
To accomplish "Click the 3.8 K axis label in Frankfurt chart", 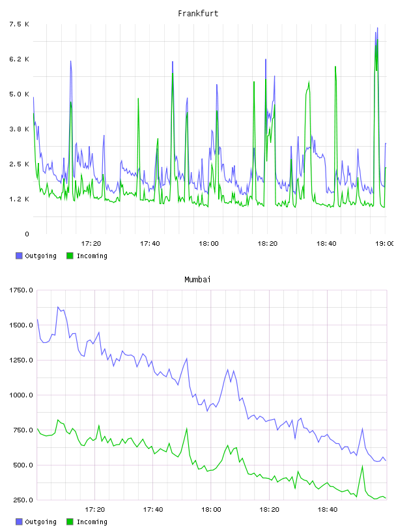I will pos(19,129).
